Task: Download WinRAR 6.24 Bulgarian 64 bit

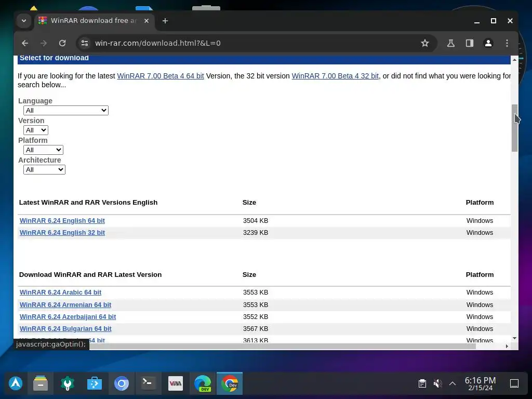Action: [x=65, y=328]
